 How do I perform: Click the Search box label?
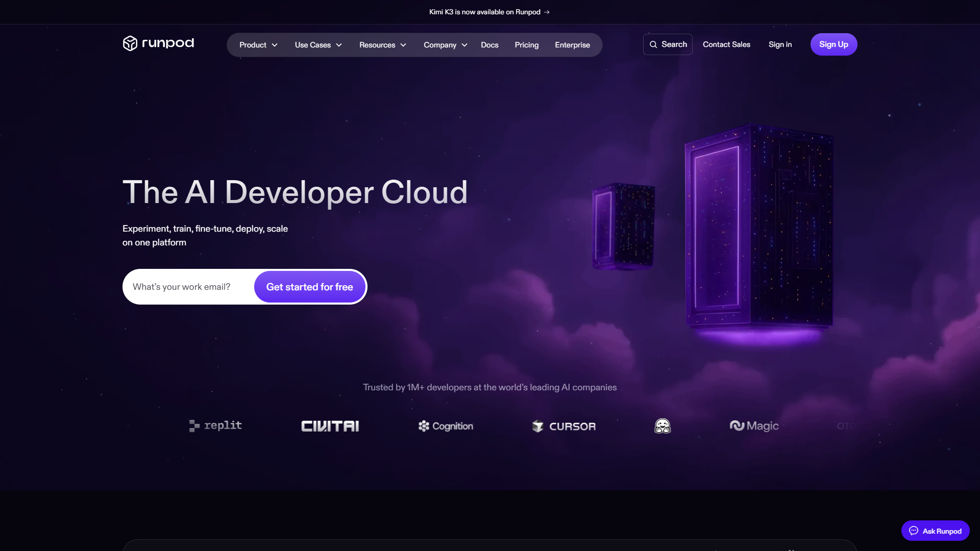674,44
